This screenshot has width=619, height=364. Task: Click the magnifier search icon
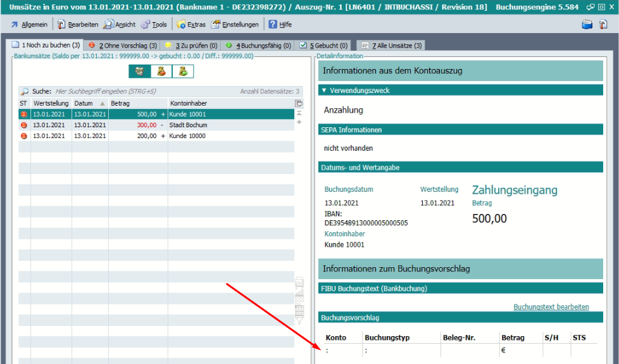pos(25,91)
